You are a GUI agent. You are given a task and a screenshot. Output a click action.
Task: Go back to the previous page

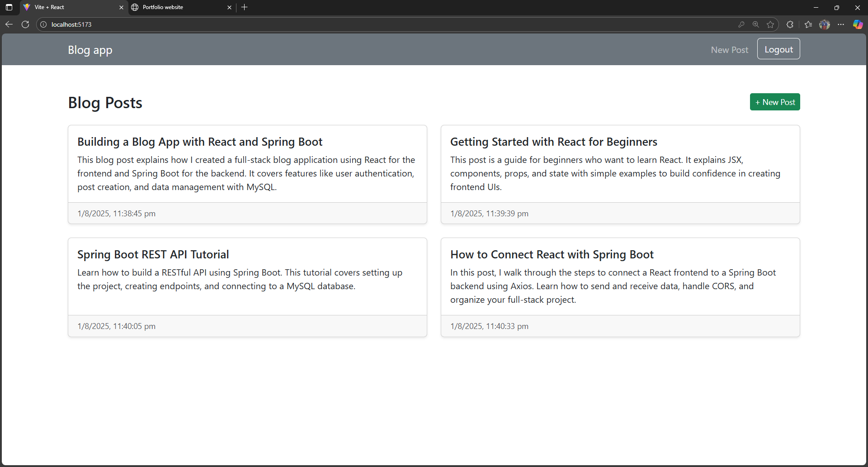pos(9,24)
